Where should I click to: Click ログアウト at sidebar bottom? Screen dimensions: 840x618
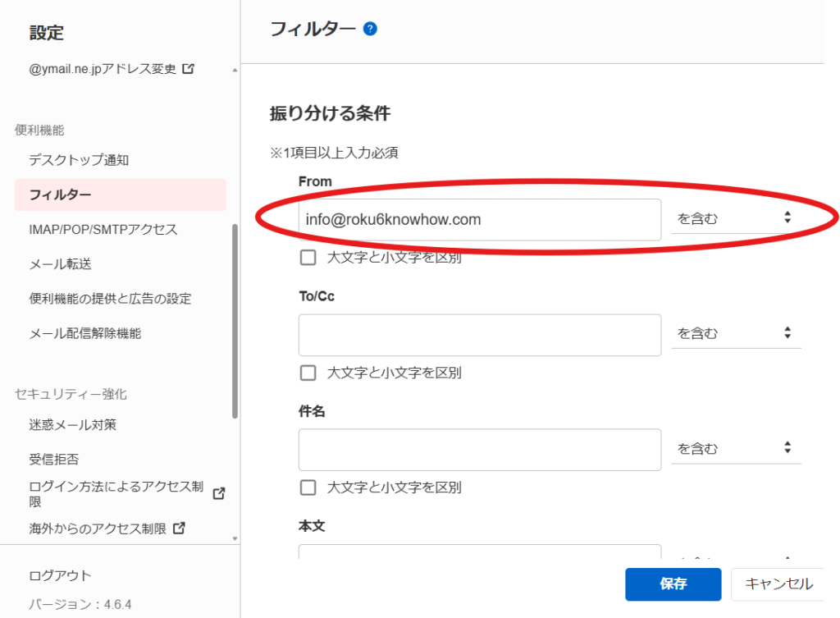(x=59, y=575)
